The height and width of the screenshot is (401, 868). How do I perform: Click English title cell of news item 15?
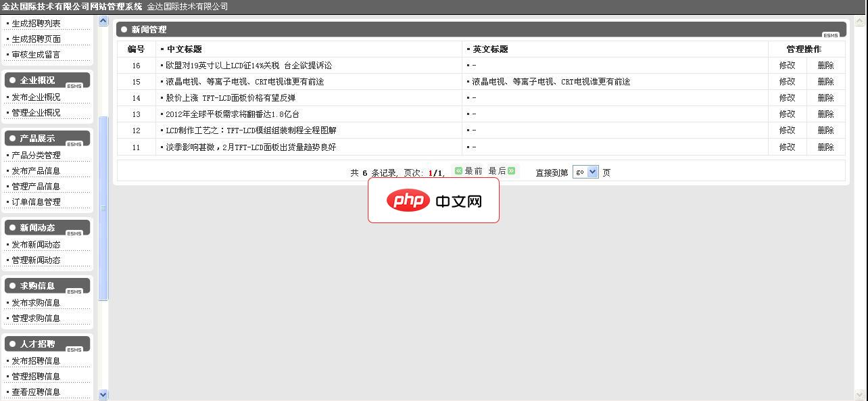[x=615, y=82]
